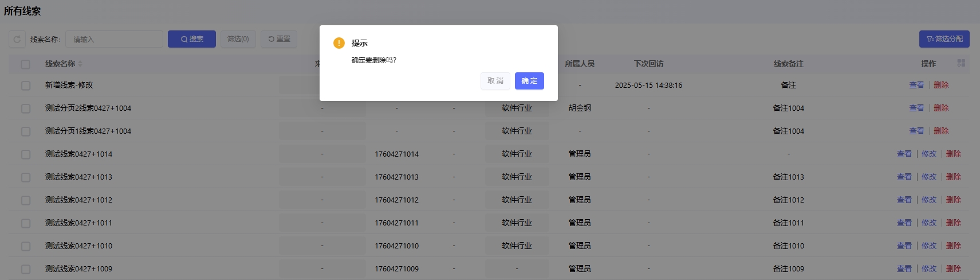Click the orange warning icon in the dialog

coord(339,43)
